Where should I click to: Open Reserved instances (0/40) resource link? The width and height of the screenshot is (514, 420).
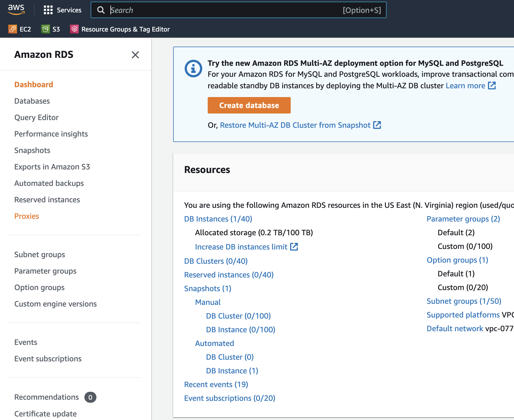229,275
